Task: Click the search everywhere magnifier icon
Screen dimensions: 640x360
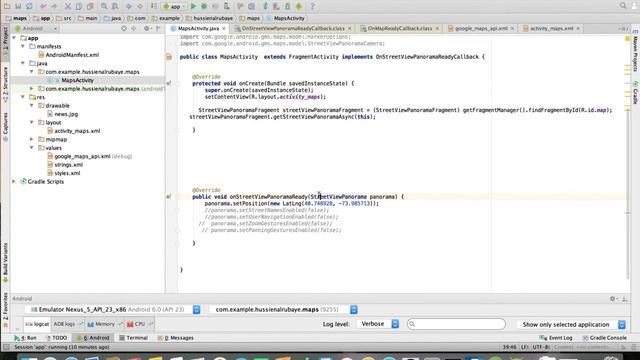Action: (623, 6)
